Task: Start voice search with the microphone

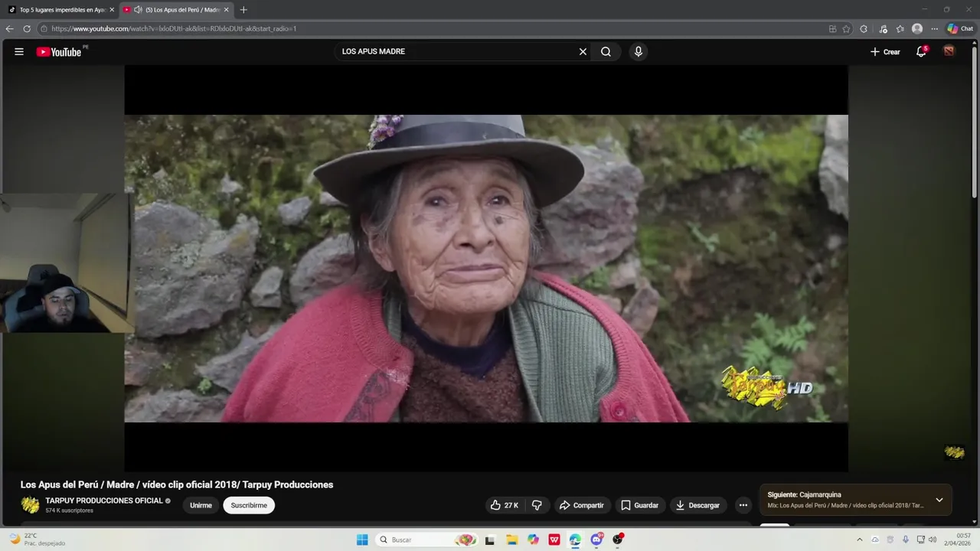Action: click(639, 52)
